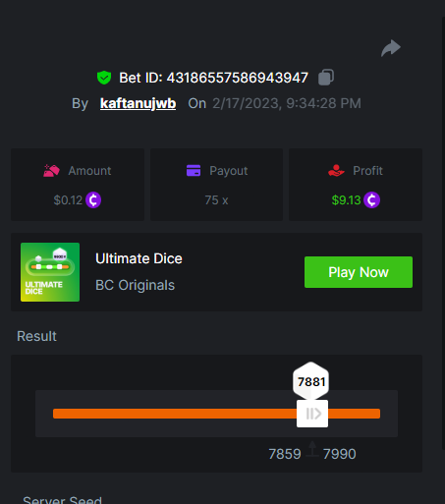The height and width of the screenshot is (504, 445).
Task: Open the kaftanujwb user profile link
Action: [138, 103]
